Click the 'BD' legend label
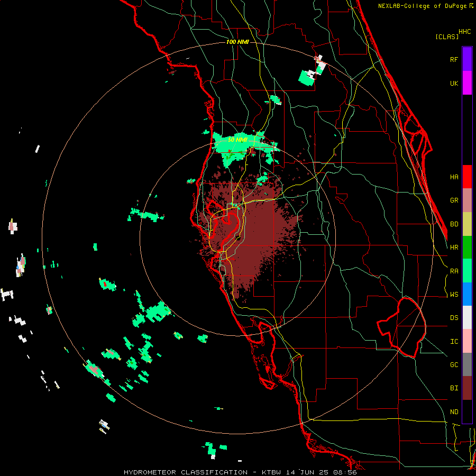476x476 pixels. tap(454, 224)
